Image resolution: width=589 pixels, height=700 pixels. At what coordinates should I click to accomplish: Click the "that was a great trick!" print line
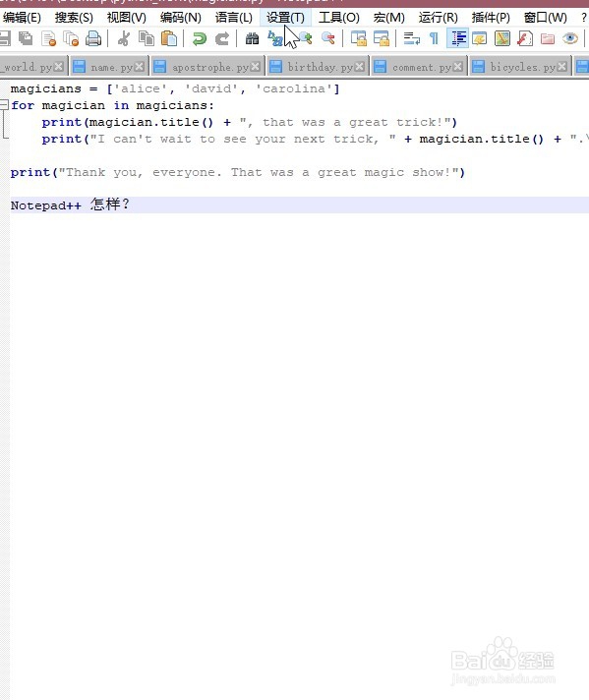[249, 122]
